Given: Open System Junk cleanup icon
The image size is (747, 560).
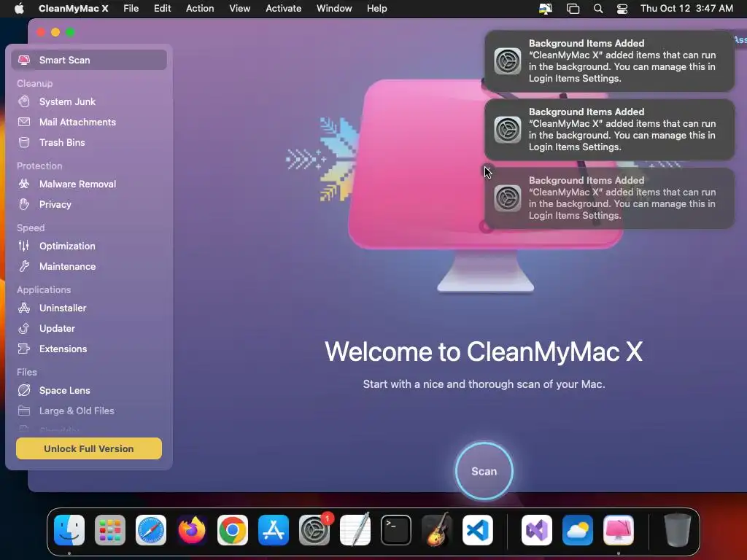Looking at the screenshot, I should coord(24,101).
